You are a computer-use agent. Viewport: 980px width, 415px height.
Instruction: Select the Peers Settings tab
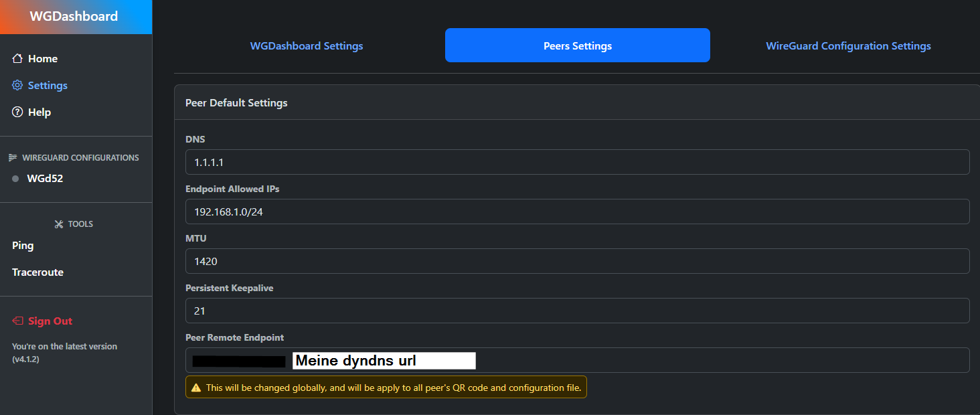click(577, 46)
